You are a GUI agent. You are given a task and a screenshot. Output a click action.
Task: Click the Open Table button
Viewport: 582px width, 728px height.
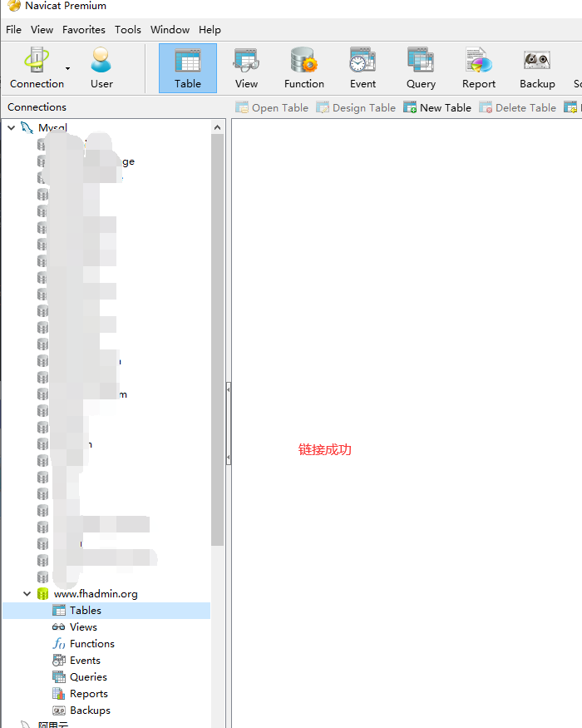(272, 107)
